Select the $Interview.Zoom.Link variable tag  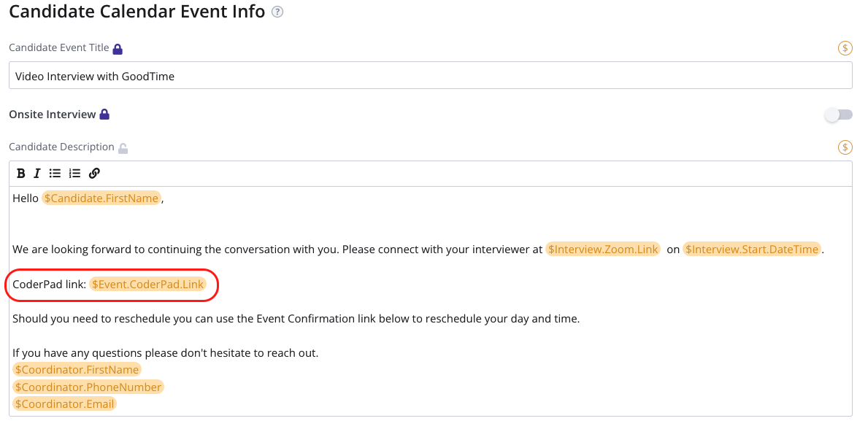click(x=603, y=250)
